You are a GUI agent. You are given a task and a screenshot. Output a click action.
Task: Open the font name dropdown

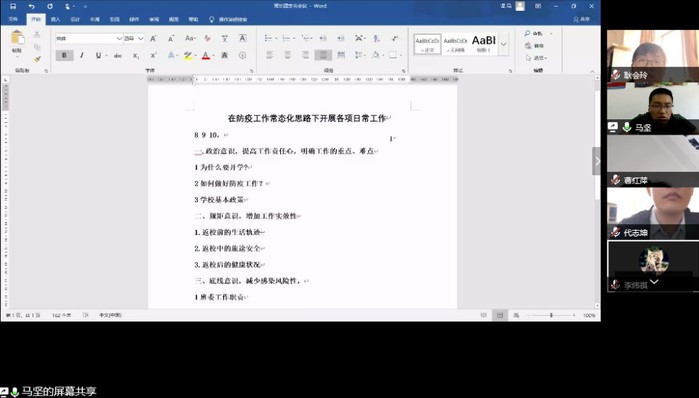pyautogui.click(x=119, y=39)
